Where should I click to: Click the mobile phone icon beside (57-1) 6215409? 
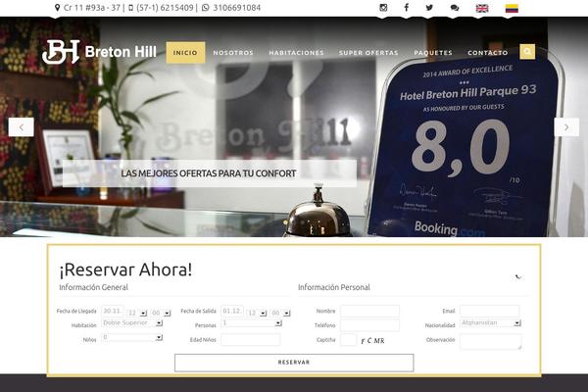[130, 8]
